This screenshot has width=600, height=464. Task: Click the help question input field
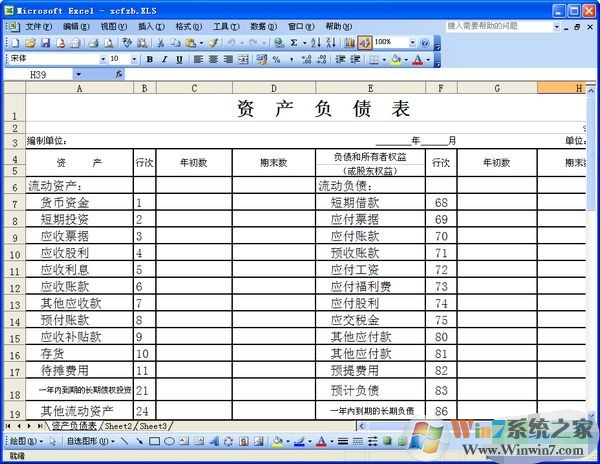(x=499, y=26)
